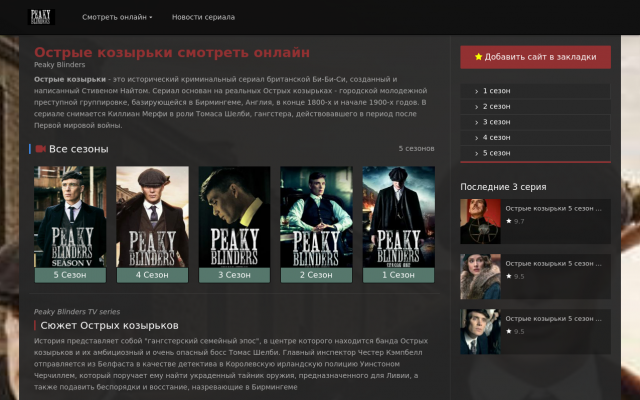Click the chevron next to 2 сезон
640x400 pixels.
tap(476, 107)
